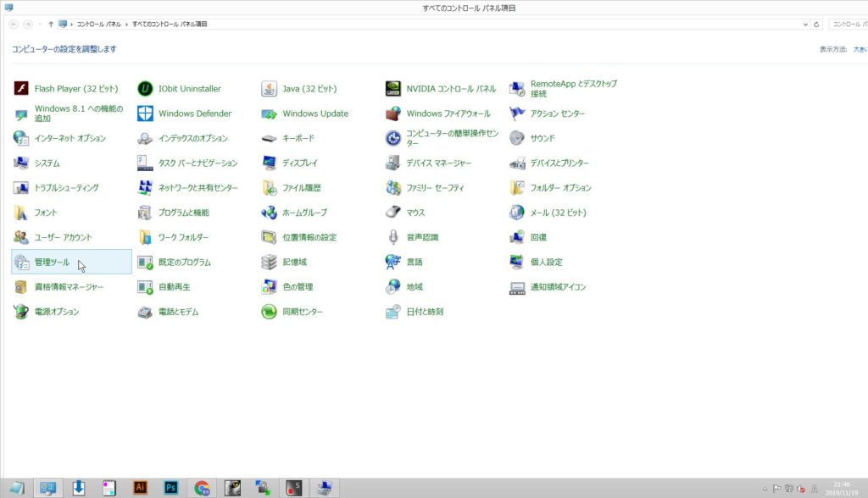
Task: Open the コンピューターの簡単操作センター link
Action: coord(453,138)
